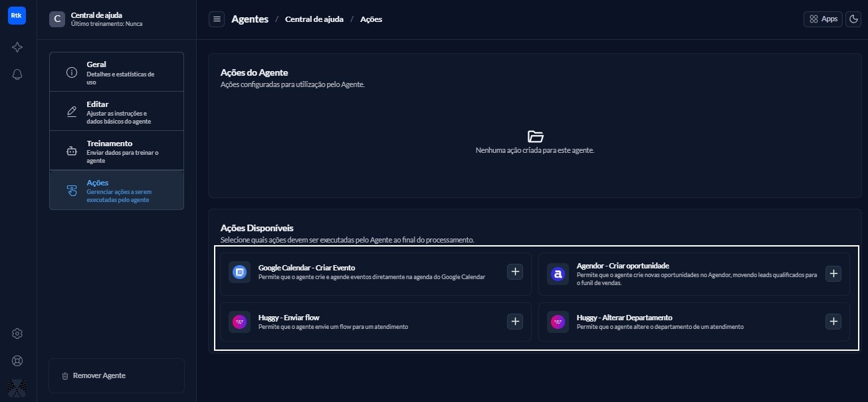This screenshot has height=402, width=868.
Task: Open the settings gear icon
Action: (17, 334)
